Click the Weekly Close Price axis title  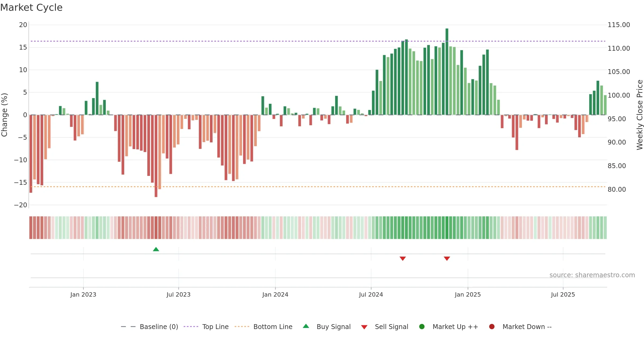click(x=640, y=115)
